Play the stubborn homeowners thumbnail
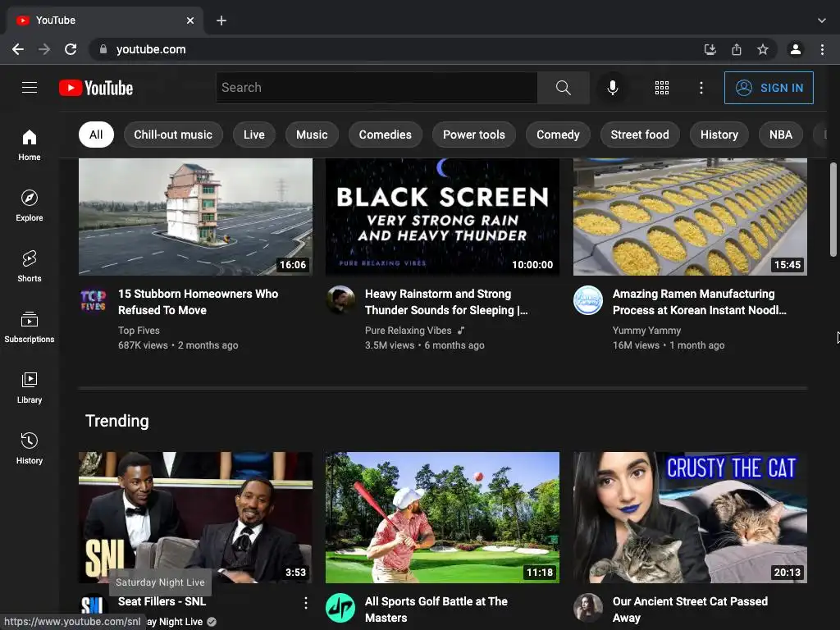840x630 pixels. 195,217
